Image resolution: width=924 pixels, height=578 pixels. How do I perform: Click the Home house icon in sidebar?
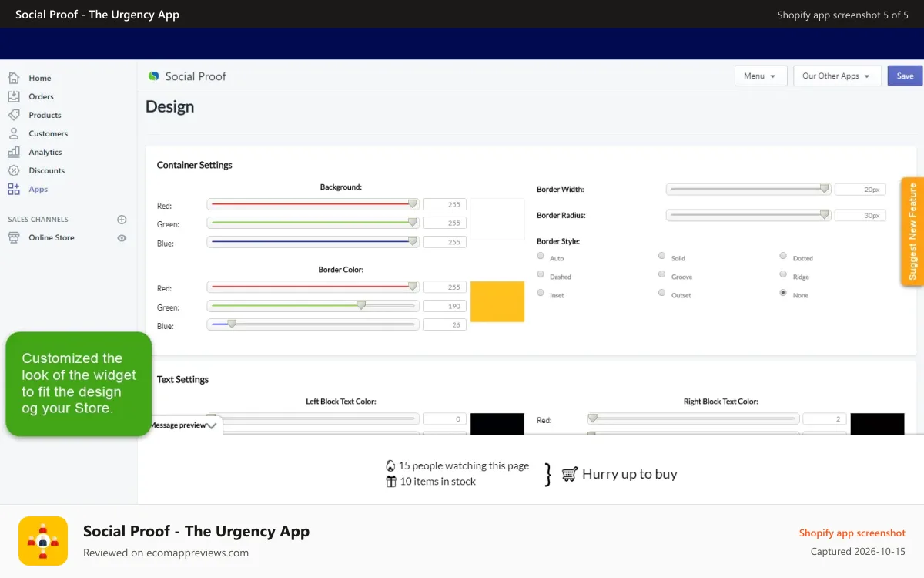[14, 78]
